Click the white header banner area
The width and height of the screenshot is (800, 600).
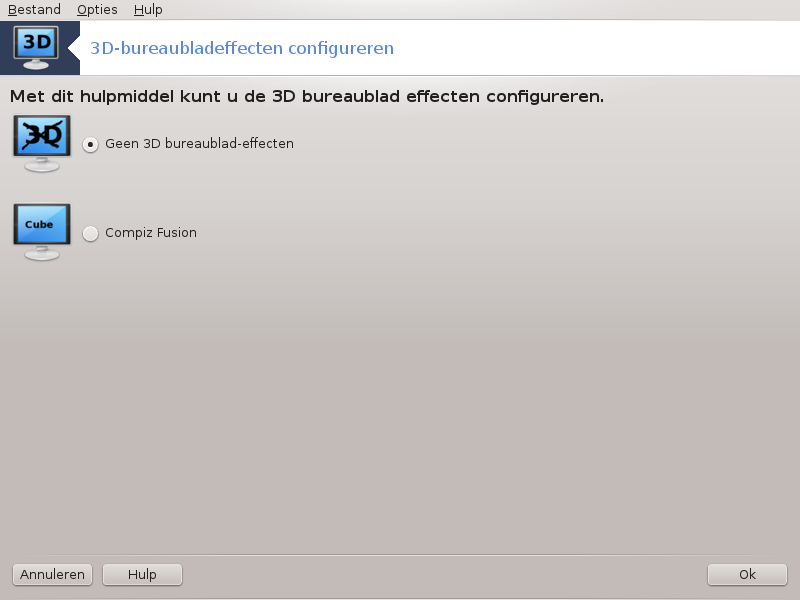440,48
